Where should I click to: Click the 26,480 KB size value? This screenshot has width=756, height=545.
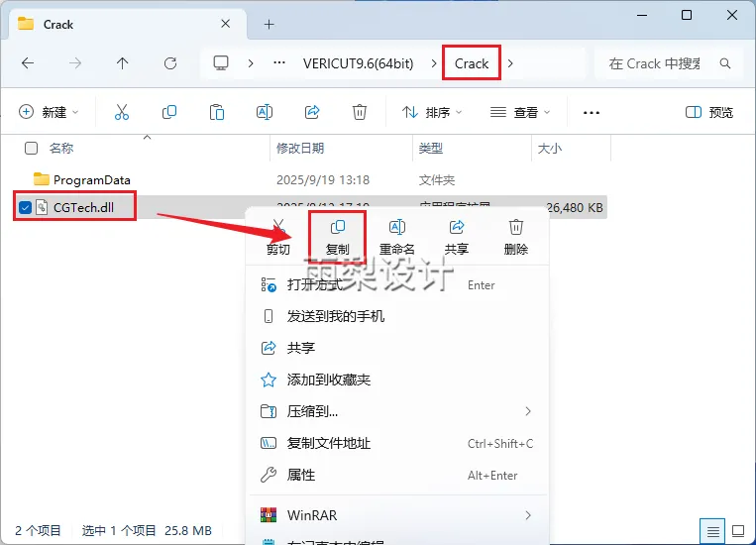[x=575, y=208]
